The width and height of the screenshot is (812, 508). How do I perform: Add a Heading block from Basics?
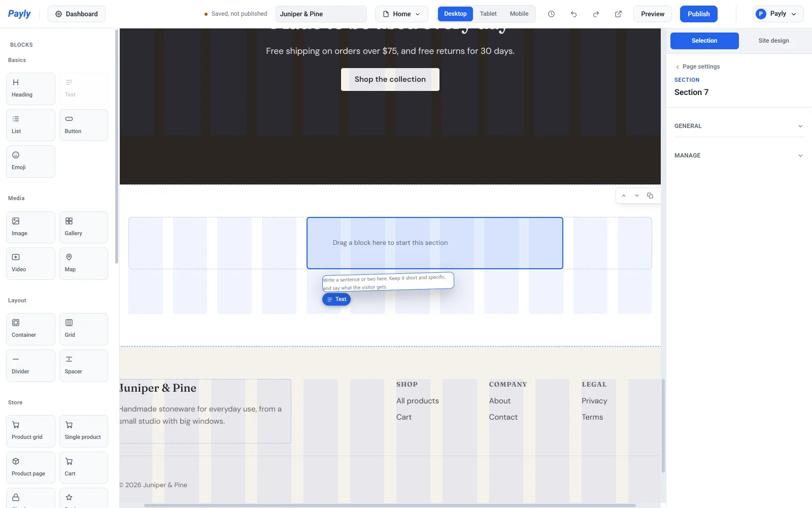[x=30, y=89]
